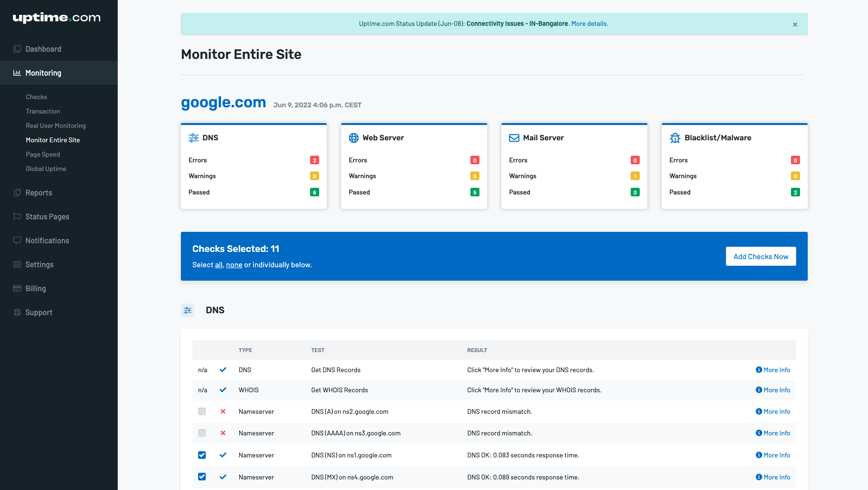The width and height of the screenshot is (868, 490).
Task: Click the Mail Server Warnings count badge
Action: (x=635, y=176)
